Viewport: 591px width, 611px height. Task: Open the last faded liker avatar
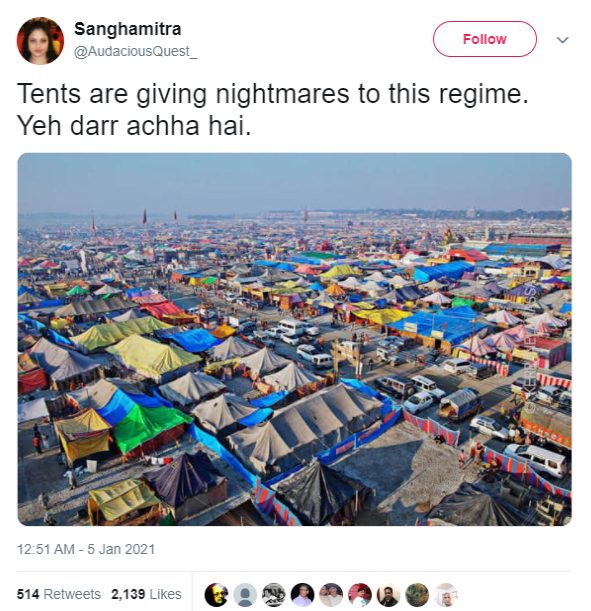pyautogui.click(x=446, y=595)
